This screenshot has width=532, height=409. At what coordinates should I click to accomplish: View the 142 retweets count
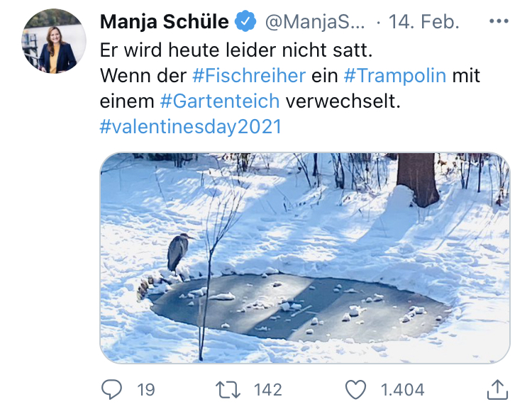267,389
